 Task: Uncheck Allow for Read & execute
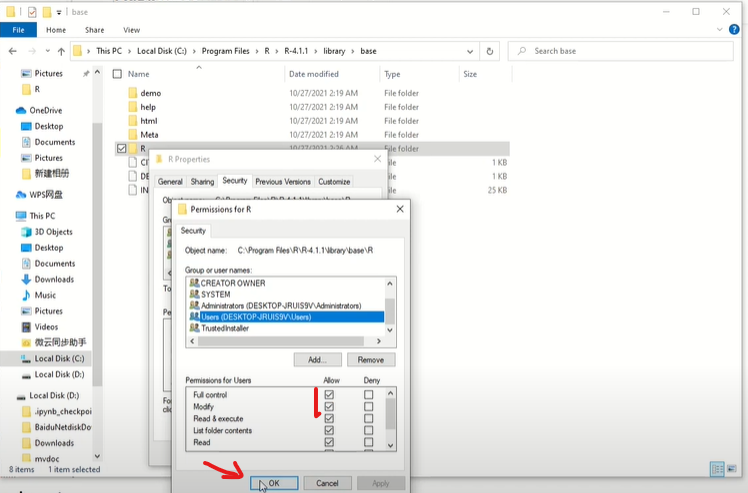point(329,419)
